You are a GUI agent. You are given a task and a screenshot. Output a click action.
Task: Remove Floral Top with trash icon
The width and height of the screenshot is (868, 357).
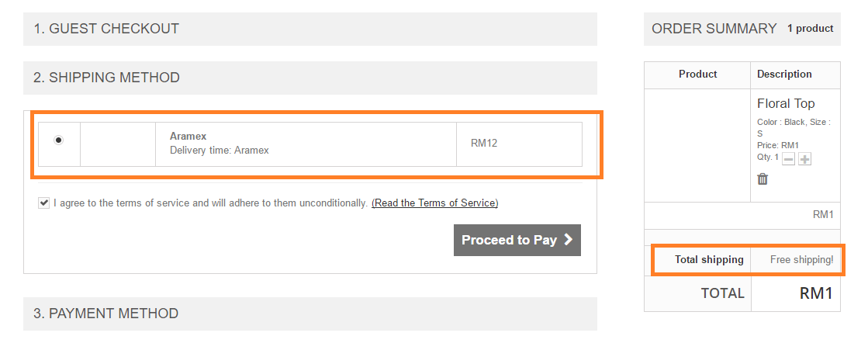pyautogui.click(x=763, y=178)
